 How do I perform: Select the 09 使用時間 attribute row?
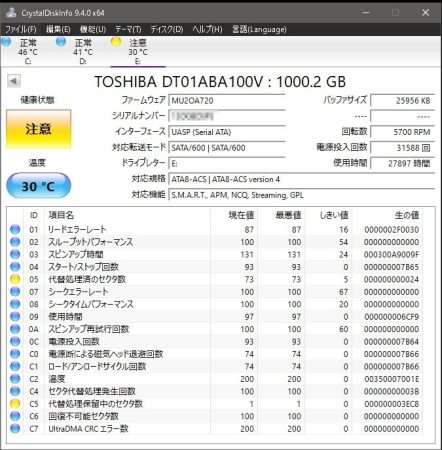point(221,317)
